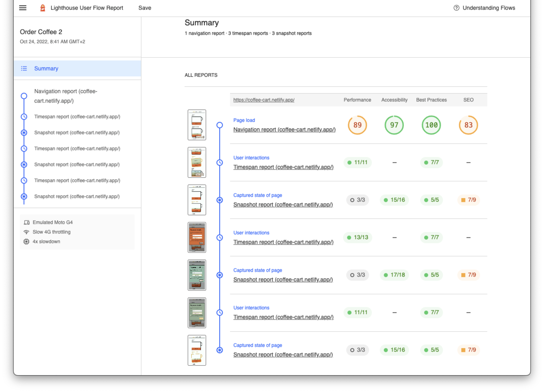
Task: Open the Navigation report link under Page load
Action: 284,130
